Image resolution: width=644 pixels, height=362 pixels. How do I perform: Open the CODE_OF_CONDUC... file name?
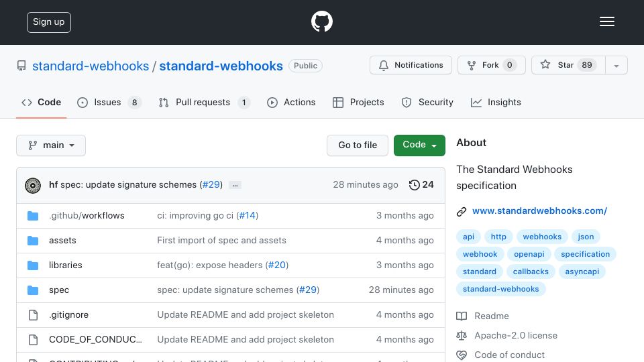95,339
